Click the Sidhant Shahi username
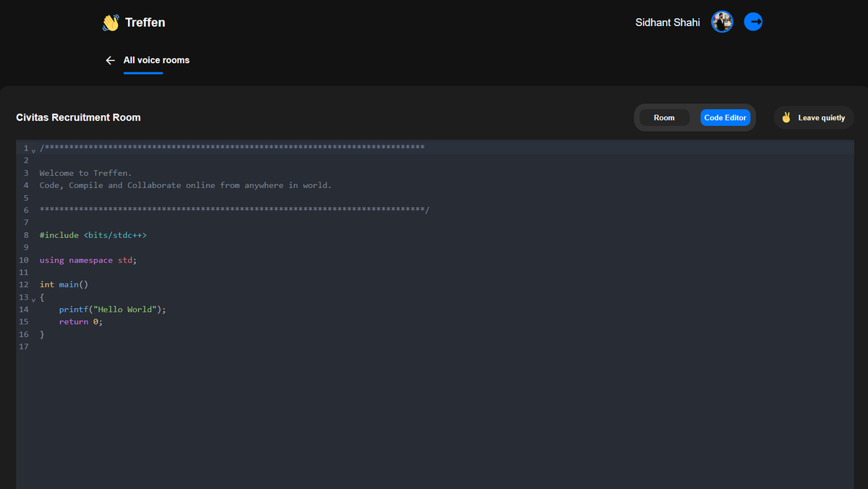The height and width of the screenshot is (489, 868). [x=668, y=22]
